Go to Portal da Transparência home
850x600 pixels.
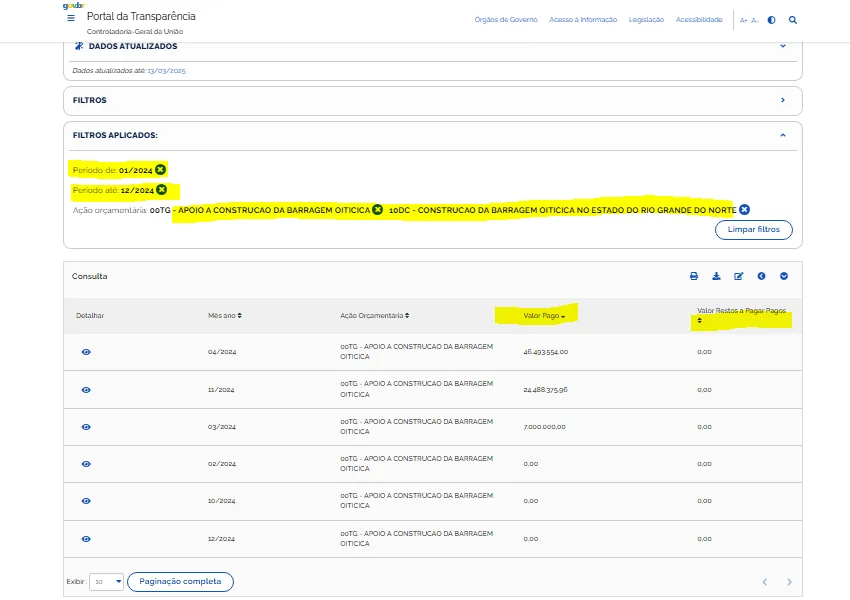point(141,16)
